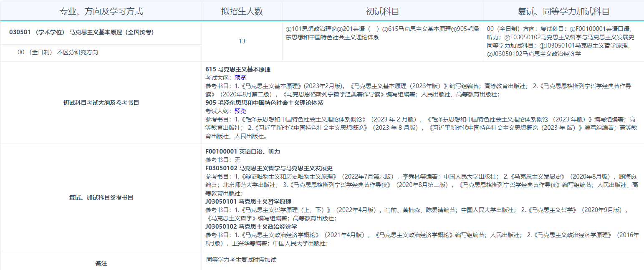
Task: Click the 复试、加试科目参考书目 row label
Action: [x=101, y=197]
